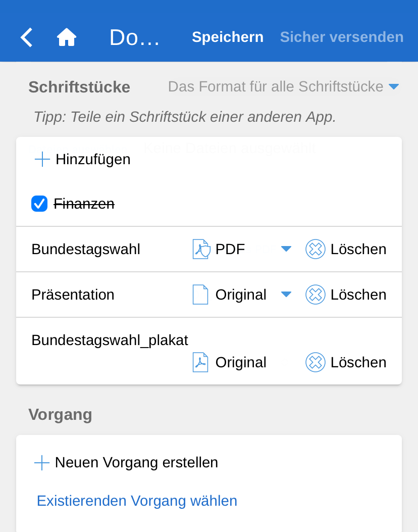Image resolution: width=418 pixels, height=532 pixels.
Task: Expand format dropdown for all Schriftstücke
Action: click(394, 87)
